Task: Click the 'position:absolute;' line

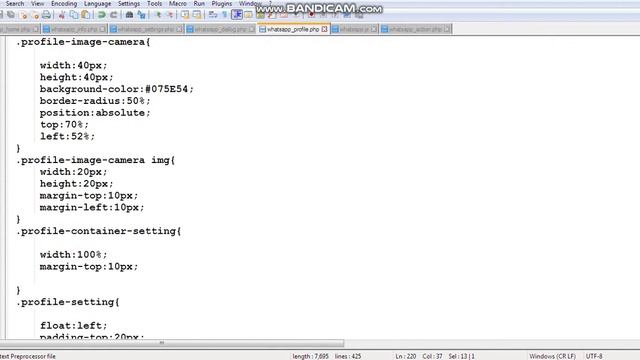Action: coord(95,113)
